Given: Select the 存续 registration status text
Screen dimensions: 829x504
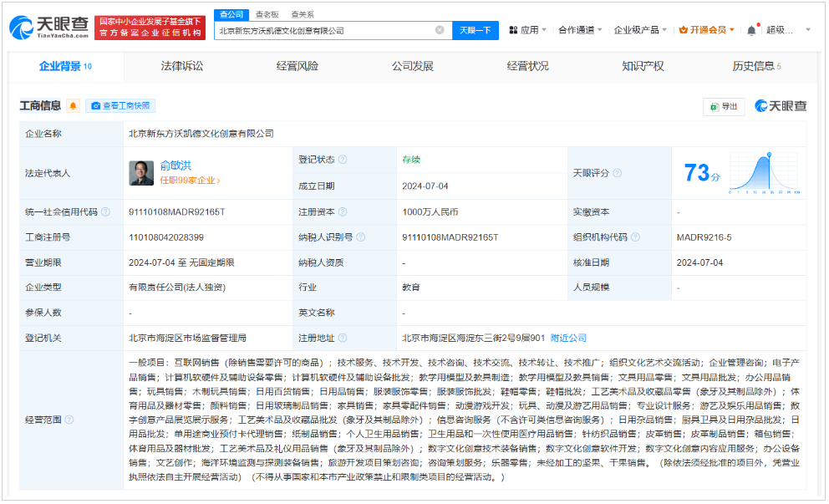Looking at the screenshot, I should point(411,160).
